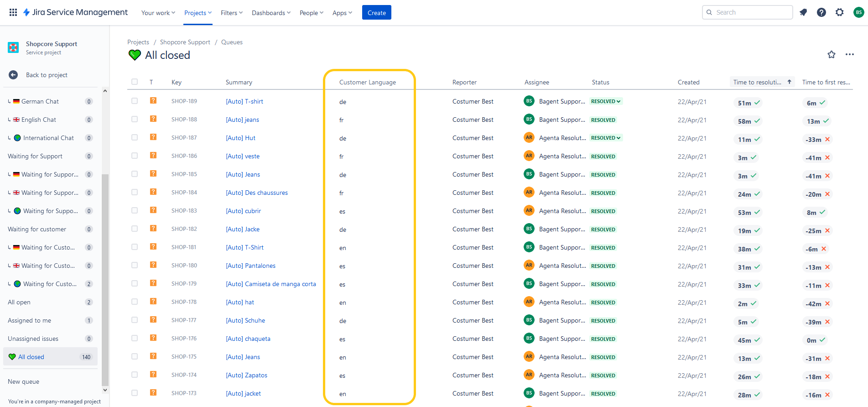Screen dimensions: 868x407
Task: Click New queue in the sidebar
Action: 23,381
